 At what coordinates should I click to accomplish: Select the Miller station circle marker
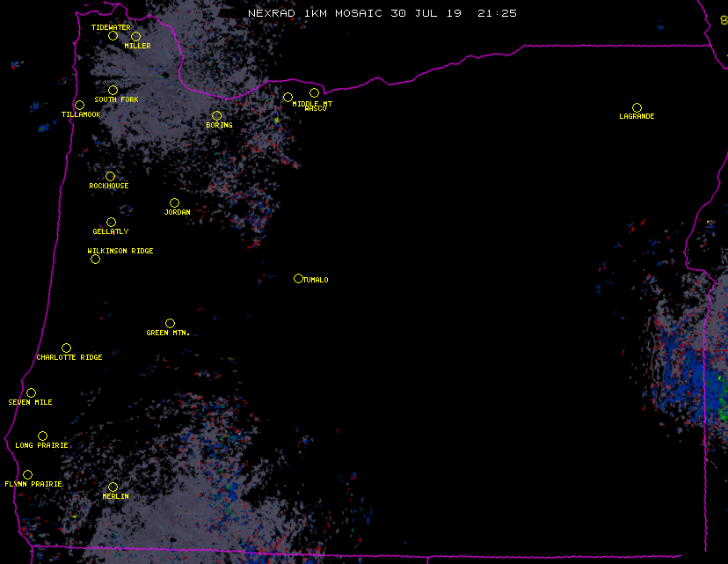point(135,37)
